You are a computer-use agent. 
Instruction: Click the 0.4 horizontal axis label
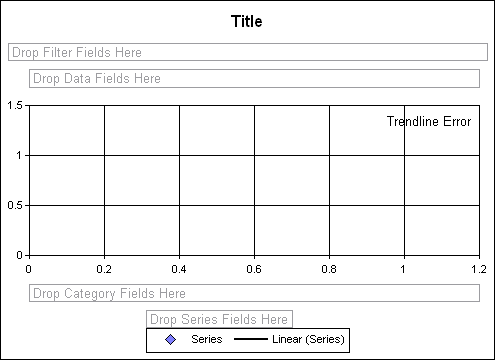(x=179, y=269)
